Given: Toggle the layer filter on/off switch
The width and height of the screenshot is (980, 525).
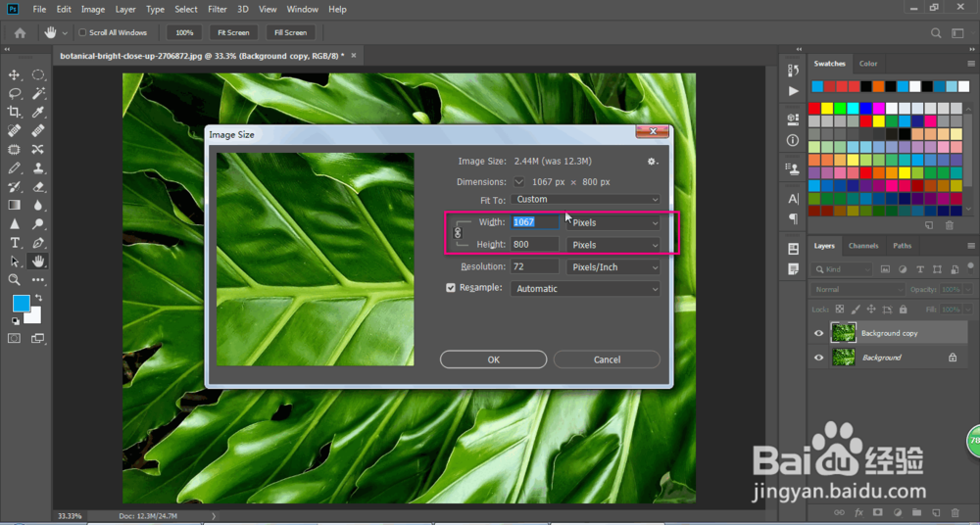Looking at the screenshot, I should pos(970,267).
